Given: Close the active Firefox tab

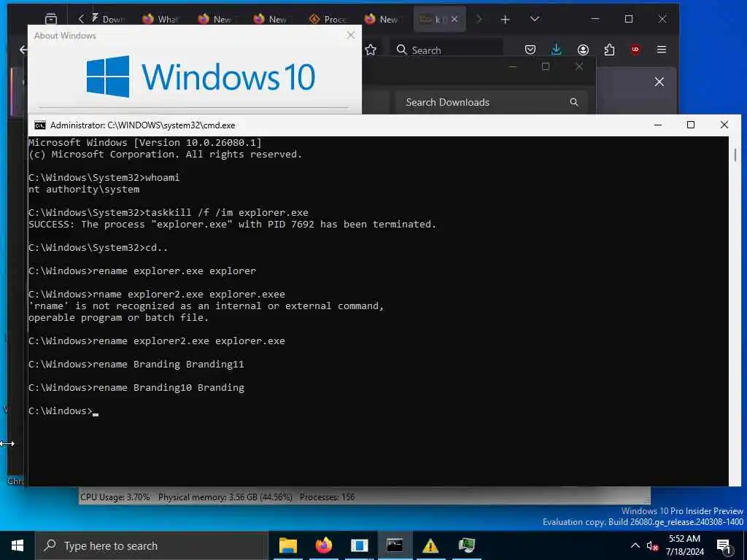Looking at the screenshot, I should point(454,19).
